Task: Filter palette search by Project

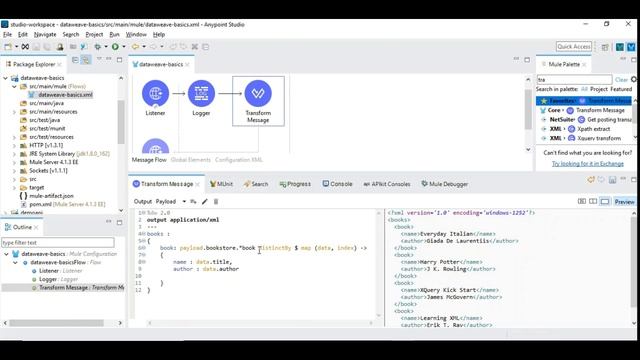Action: [x=599, y=89]
